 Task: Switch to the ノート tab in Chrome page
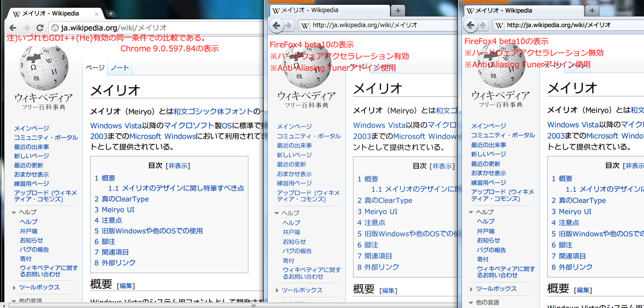pos(120,68)
